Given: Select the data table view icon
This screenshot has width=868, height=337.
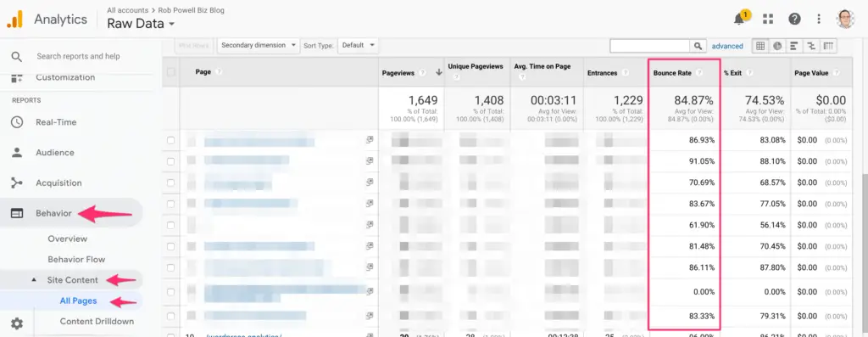Looking at the screenshot, I should coord(760,46).
